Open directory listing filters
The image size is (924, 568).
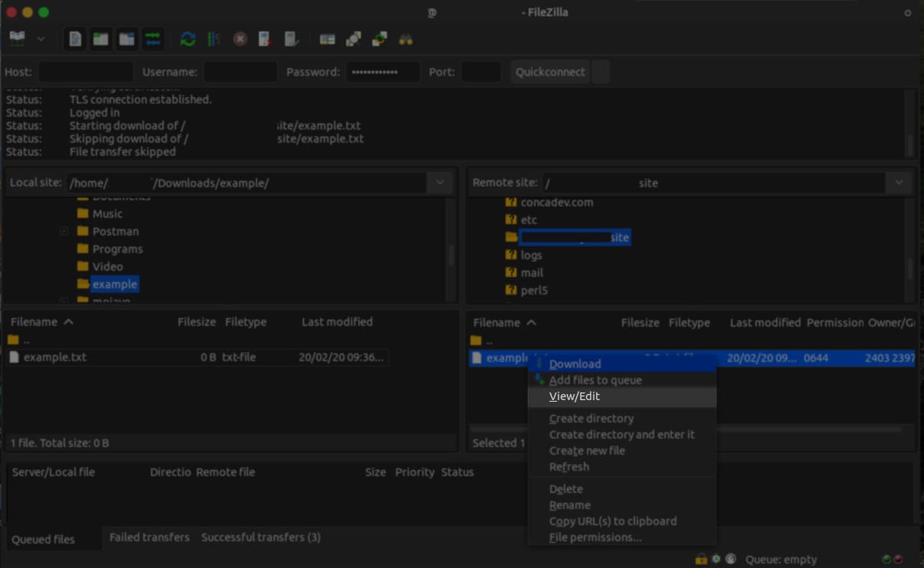point(327,38)
